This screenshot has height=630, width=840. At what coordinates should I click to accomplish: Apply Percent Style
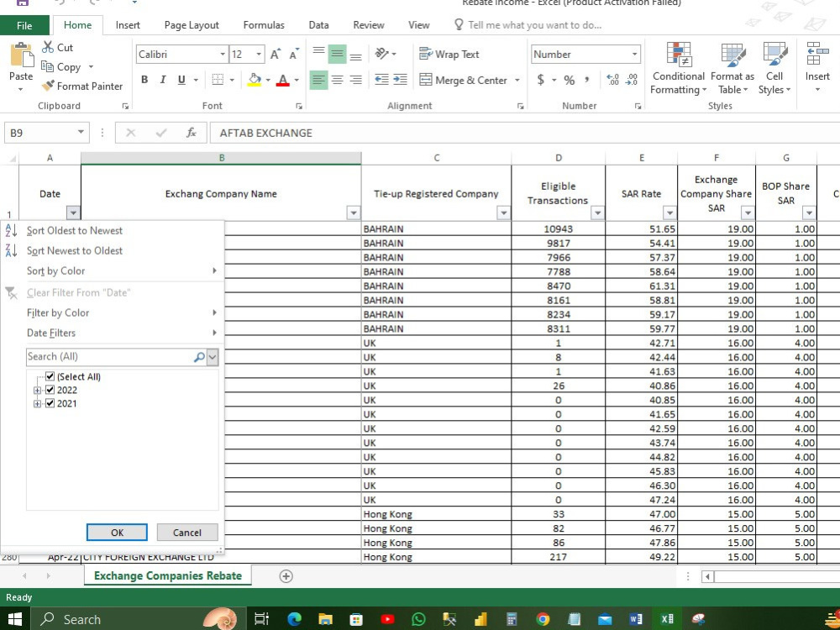pos(569,80)
